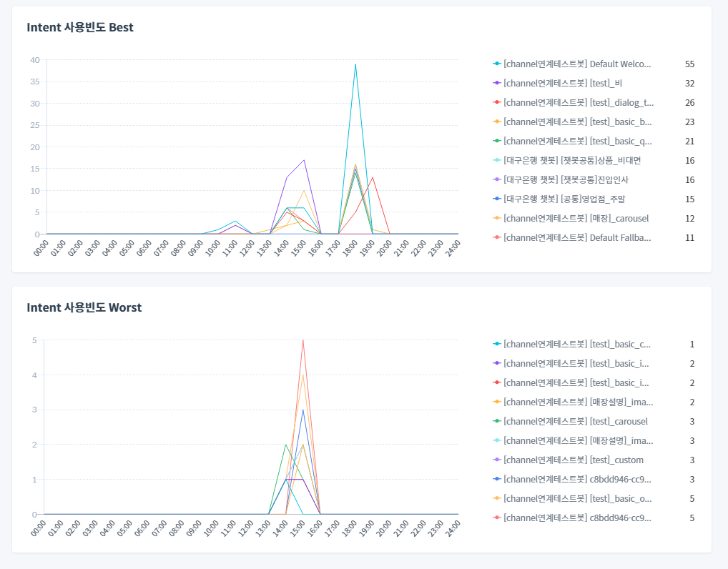Hide the [test]_custom series
This screenshot has width=728, height=569.
tap(573, 460)
